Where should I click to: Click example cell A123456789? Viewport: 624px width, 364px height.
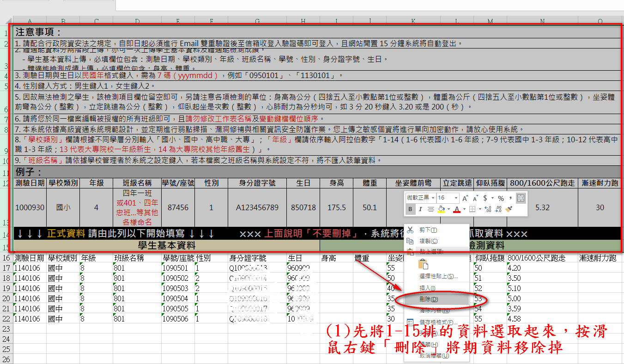[x=257, y=207]
